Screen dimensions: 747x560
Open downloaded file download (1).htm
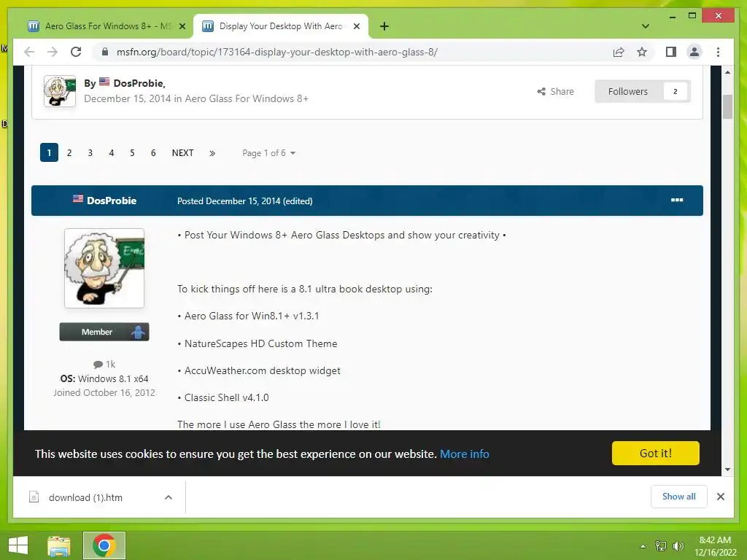(x=85, y=497)
